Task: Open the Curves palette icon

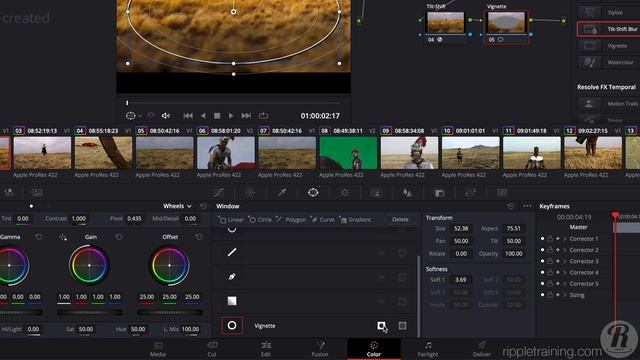Action: tap(219, 192)
